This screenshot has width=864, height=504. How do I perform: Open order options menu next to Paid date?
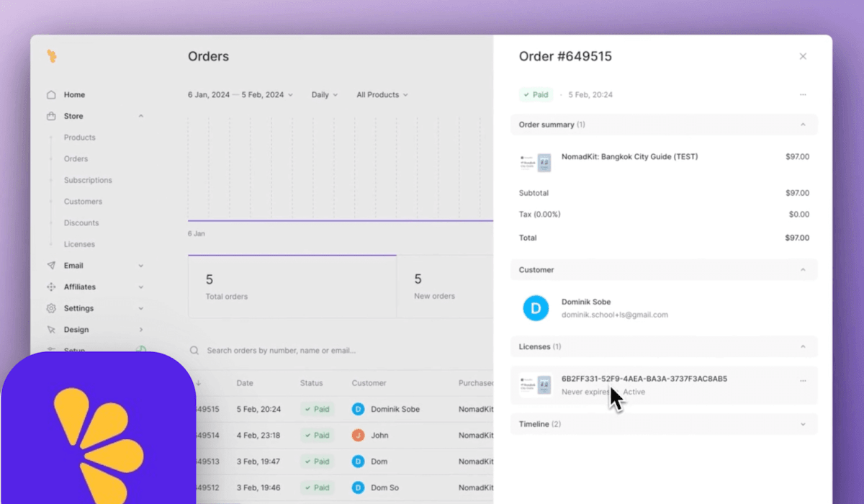pos(803,95)
